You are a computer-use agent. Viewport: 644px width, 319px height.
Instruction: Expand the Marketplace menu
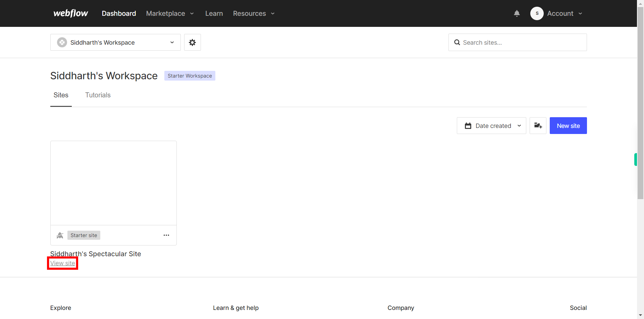(170, 13)
